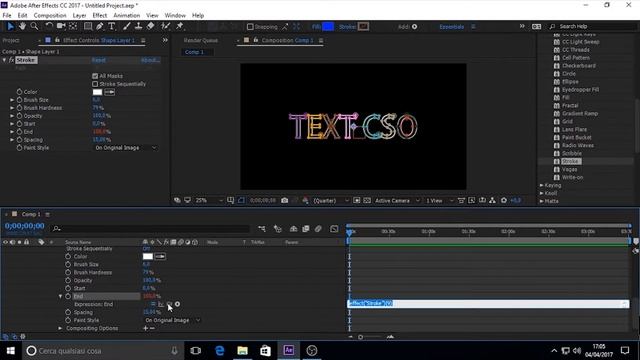Click the Essentials workspace link
640x360 pixels.
pyautogui.click(x=451, y=27)
